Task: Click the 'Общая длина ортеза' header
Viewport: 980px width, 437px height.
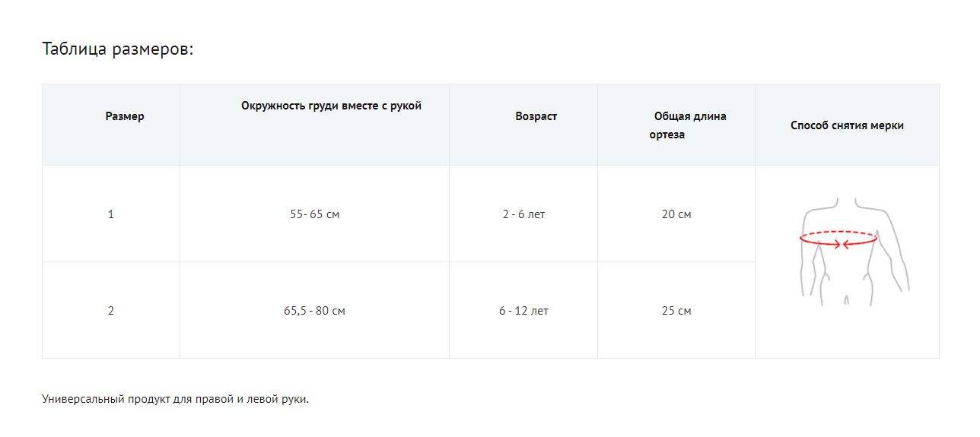Action: [689, 116]
